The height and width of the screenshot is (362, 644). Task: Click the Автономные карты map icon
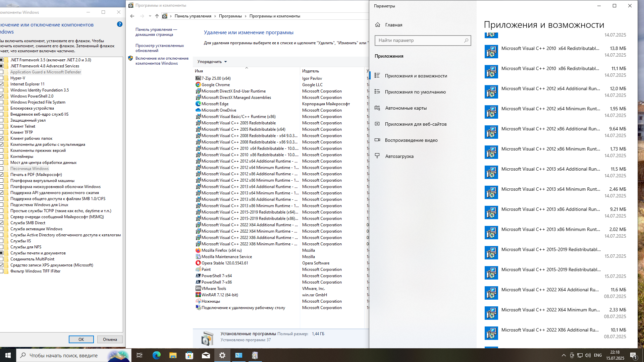(377, 108)
